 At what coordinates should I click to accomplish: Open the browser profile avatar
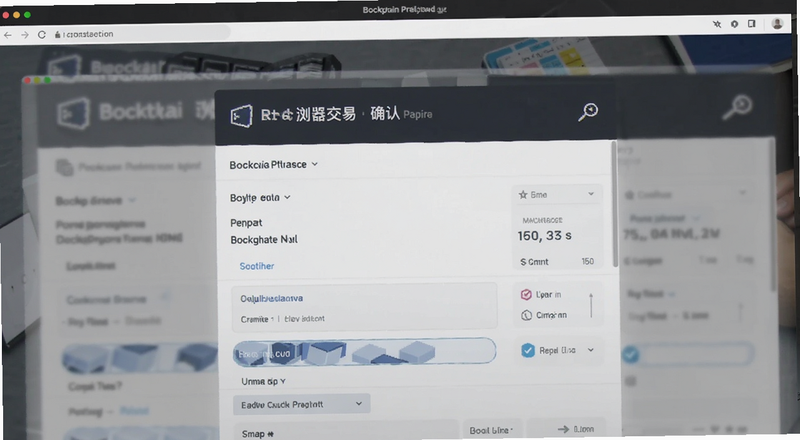[777, 23]
